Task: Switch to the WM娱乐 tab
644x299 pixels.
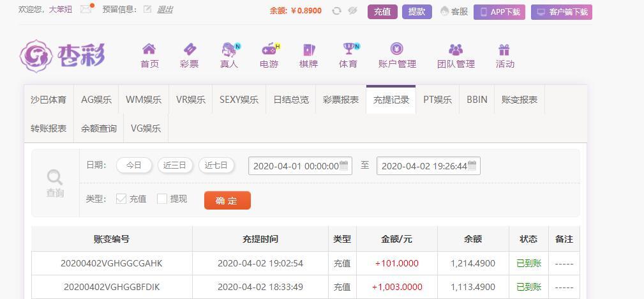Action: [x=144, y=100]
